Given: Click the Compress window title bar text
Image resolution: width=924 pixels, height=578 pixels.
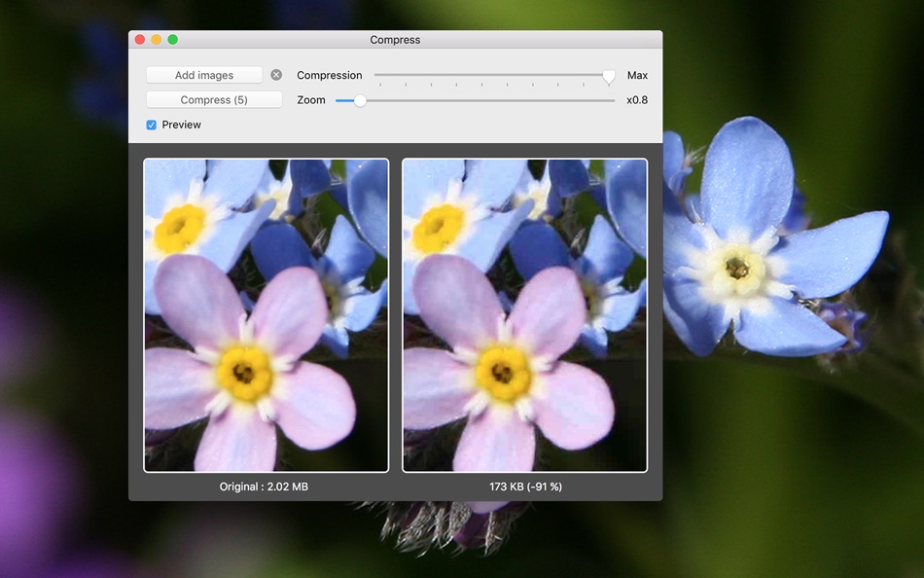Looking at the screenshot, I should [x=395, y=40].
